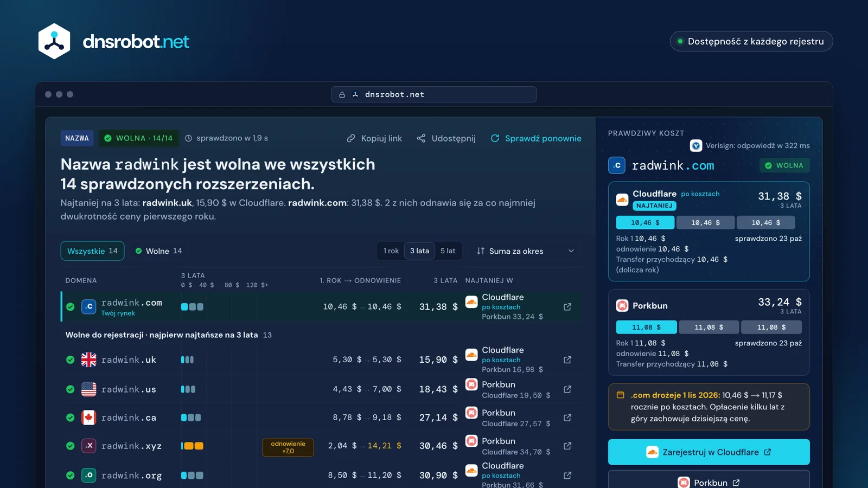Click the Udostępnij share button
Screen dimensions: 868x488
pos(446,138)
